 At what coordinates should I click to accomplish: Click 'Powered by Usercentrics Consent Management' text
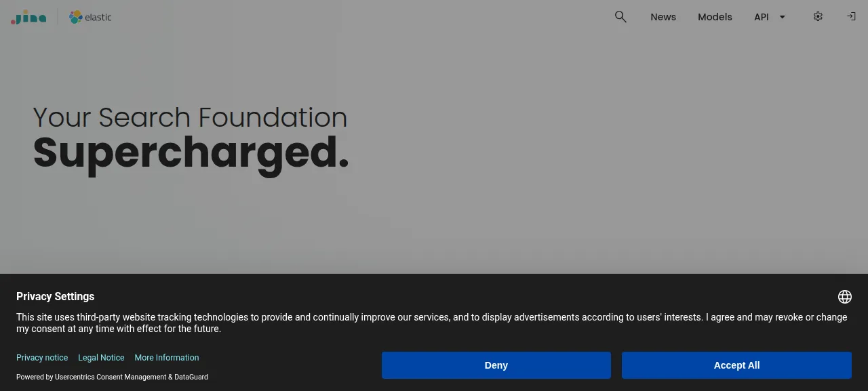tap(91, 377)
